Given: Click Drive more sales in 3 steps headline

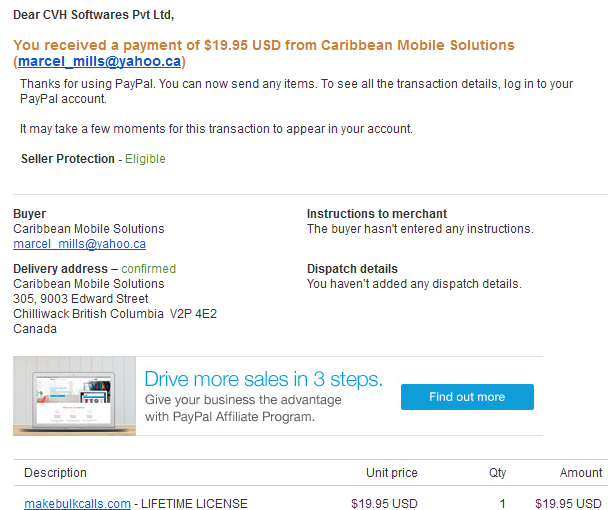Looking at the screenshot, I should click(x=263, y=379).
